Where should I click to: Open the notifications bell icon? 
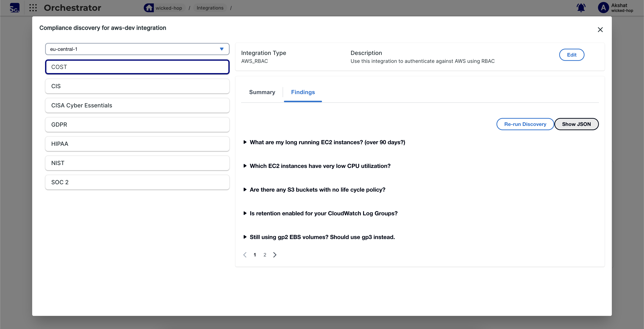coord(581,8)
